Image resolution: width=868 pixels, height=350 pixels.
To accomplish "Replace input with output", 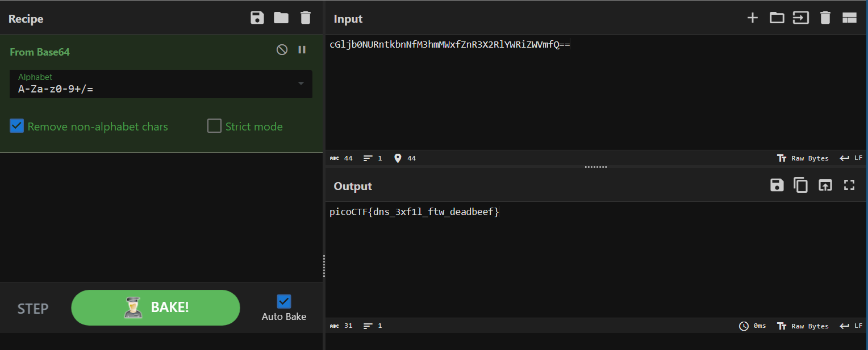I will 825,185.
